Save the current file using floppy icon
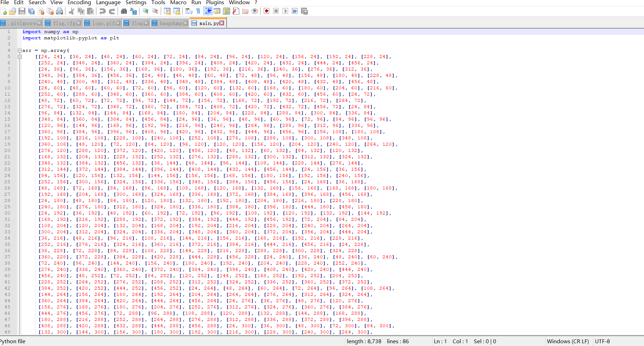The image size is (644, 346). [22, 11]
